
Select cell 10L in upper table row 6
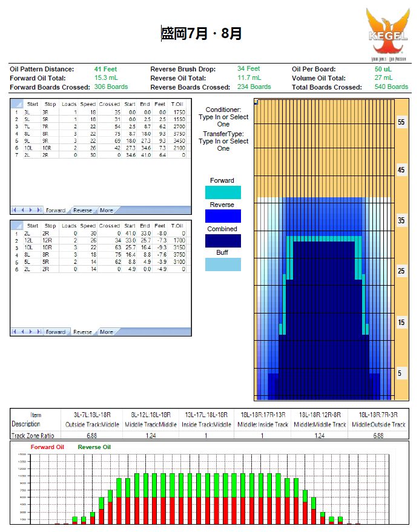[x=32, y=148]
